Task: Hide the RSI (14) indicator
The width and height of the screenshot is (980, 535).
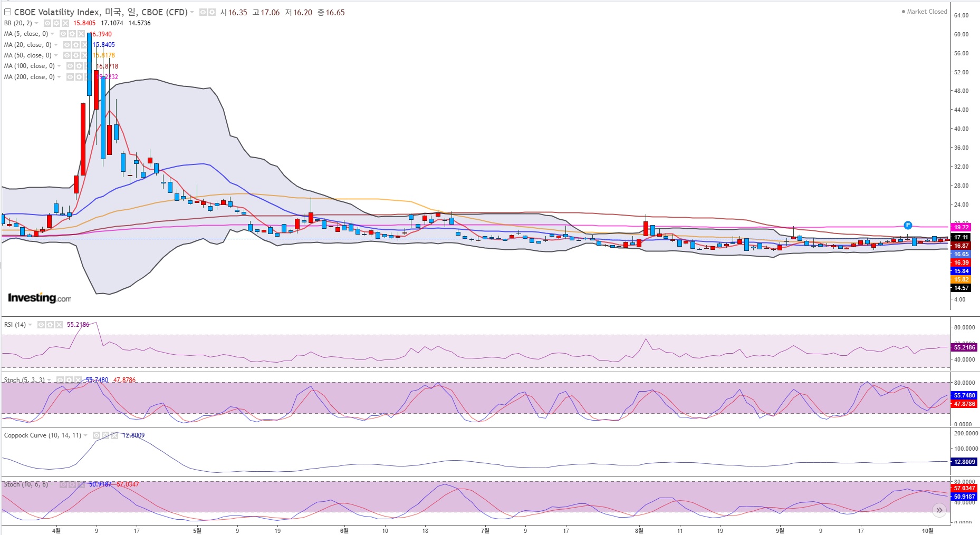Action: click(x=41, y=325)
